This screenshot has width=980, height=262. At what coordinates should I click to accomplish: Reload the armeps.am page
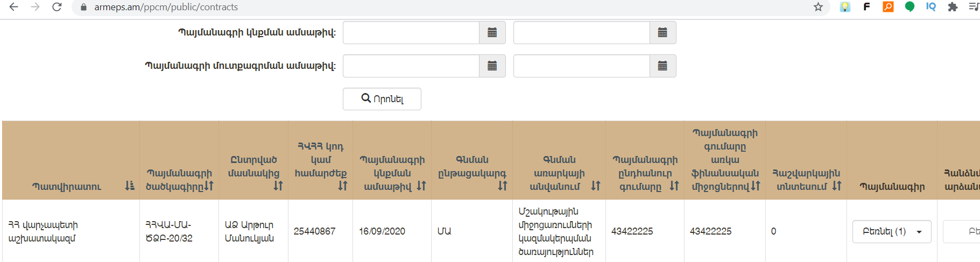tap(57, 7)
